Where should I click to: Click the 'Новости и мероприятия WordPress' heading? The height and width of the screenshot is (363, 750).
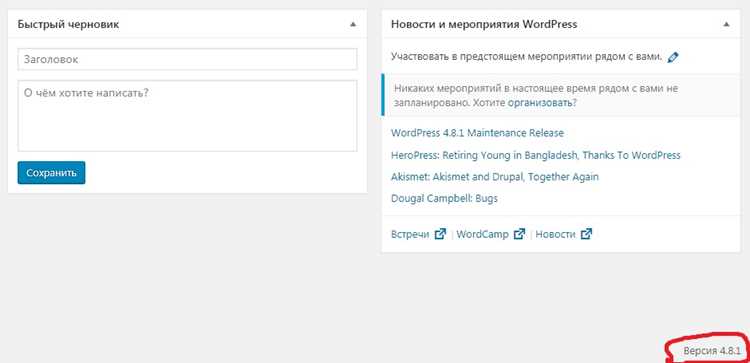[484, 24]
